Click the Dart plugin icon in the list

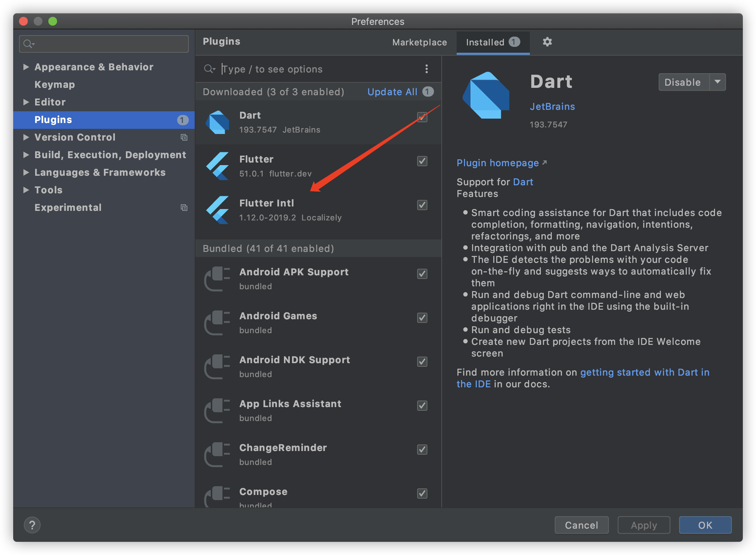[218, 122]
